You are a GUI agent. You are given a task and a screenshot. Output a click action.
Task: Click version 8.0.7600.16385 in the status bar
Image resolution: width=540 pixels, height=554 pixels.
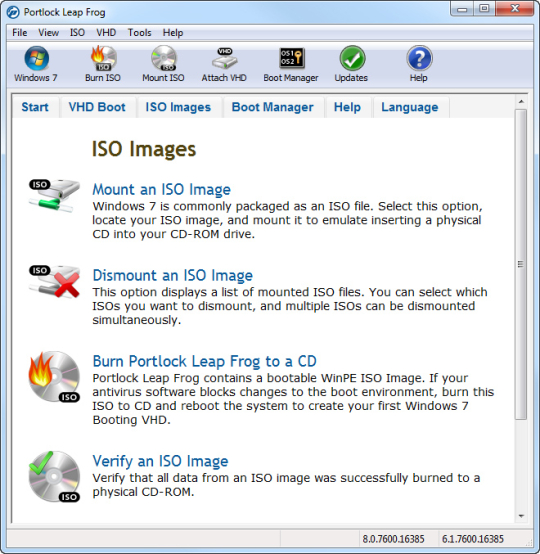[x=393, y=539]
